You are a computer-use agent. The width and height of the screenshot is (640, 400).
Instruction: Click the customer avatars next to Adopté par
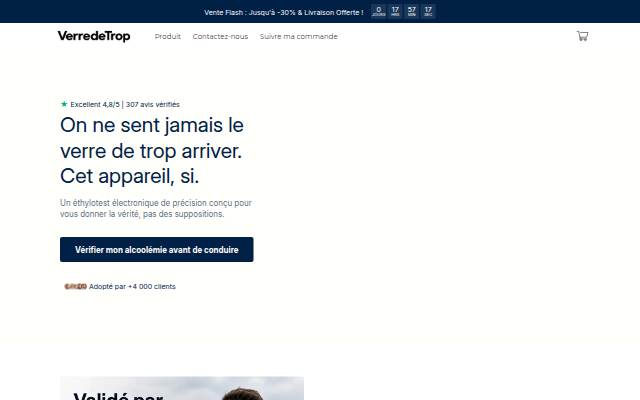pos(76,287)
